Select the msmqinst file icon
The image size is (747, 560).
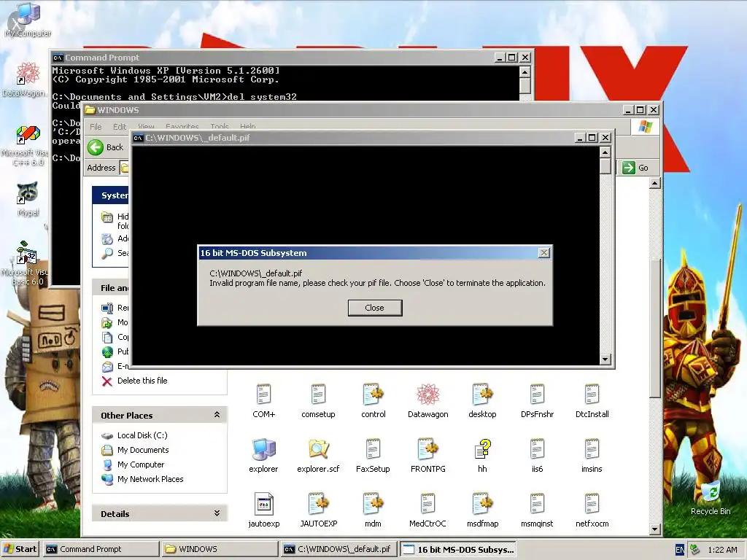[537, 510]
